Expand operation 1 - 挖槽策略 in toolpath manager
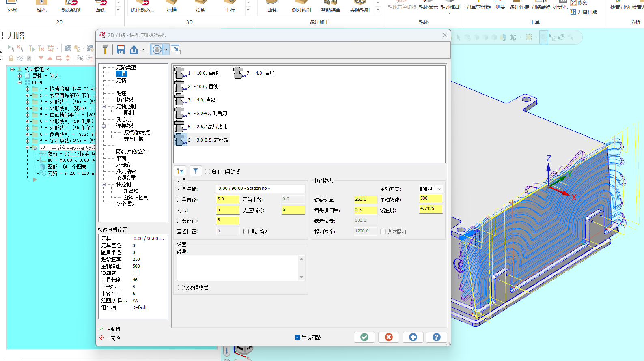 (x=28, y=89)
